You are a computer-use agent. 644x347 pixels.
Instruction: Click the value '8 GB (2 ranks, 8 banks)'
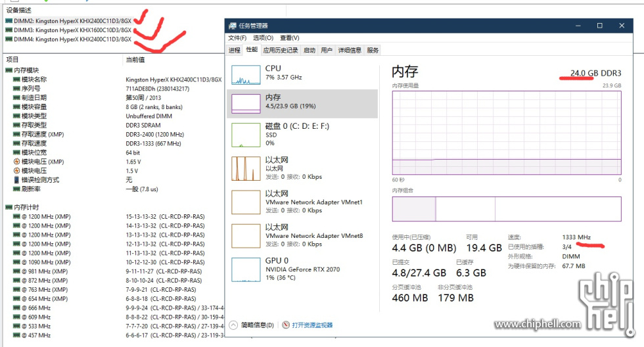154,106
